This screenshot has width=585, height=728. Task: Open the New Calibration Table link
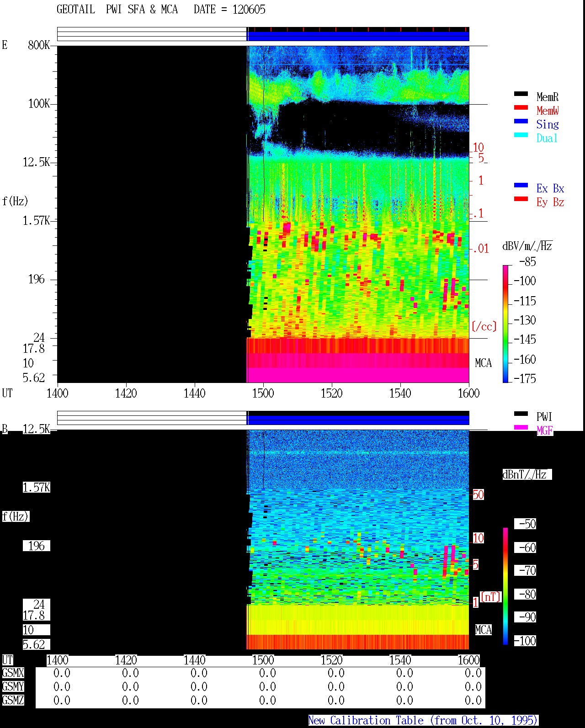coord(423,721)
